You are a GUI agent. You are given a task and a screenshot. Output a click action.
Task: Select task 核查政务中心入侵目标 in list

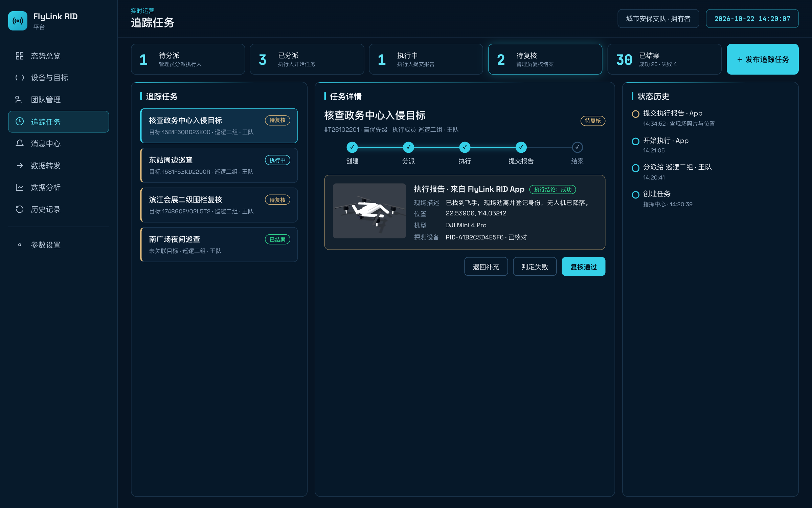tap(219, 126)
